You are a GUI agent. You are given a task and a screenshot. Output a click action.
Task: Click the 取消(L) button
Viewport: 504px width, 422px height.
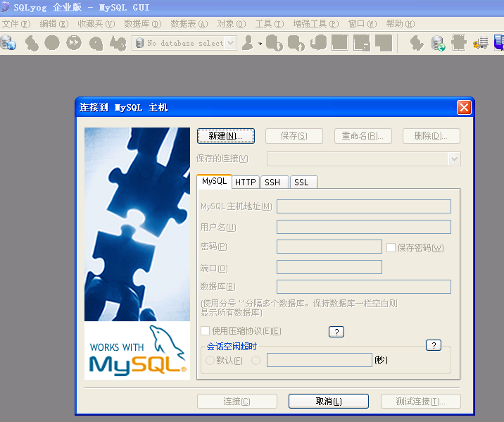pos(329,402)
